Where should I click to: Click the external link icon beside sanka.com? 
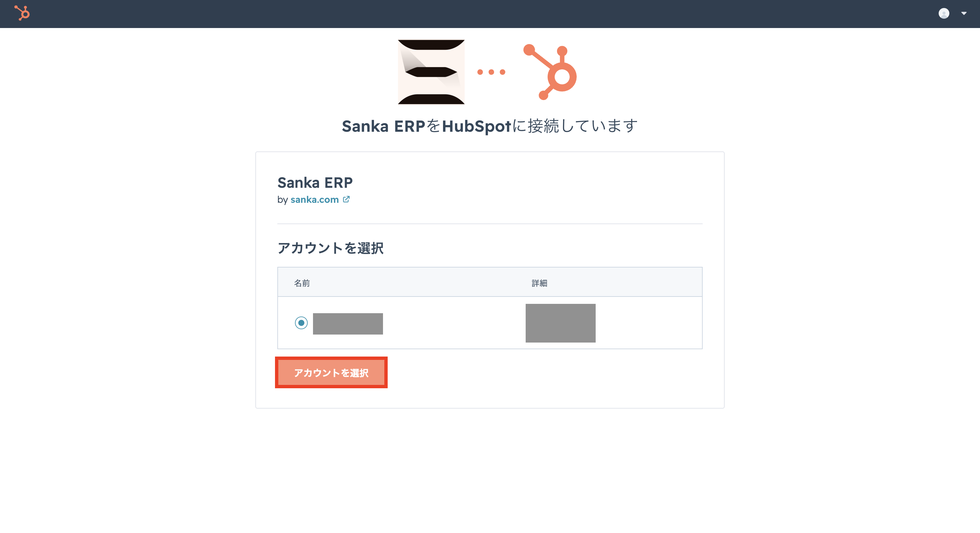pos(346,199)
